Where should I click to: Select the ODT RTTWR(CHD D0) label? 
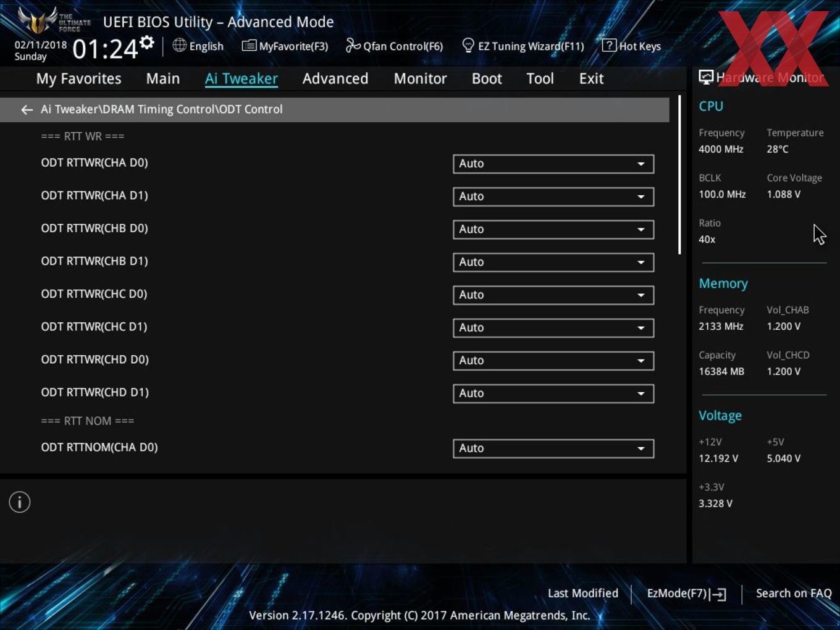[94, 359]
